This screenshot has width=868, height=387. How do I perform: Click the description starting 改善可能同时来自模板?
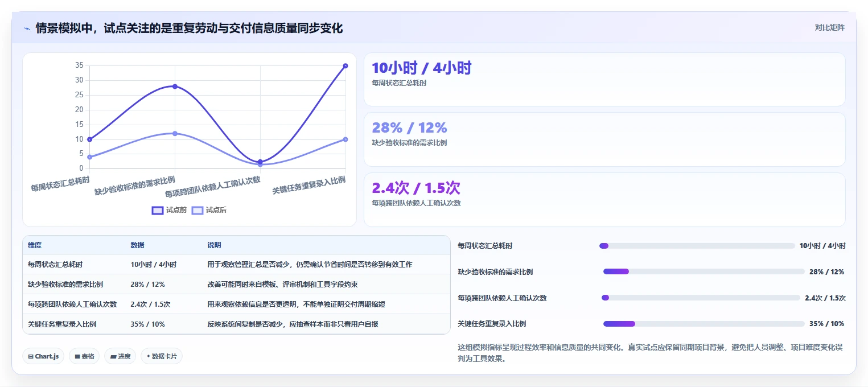click(x=282, y=285)
